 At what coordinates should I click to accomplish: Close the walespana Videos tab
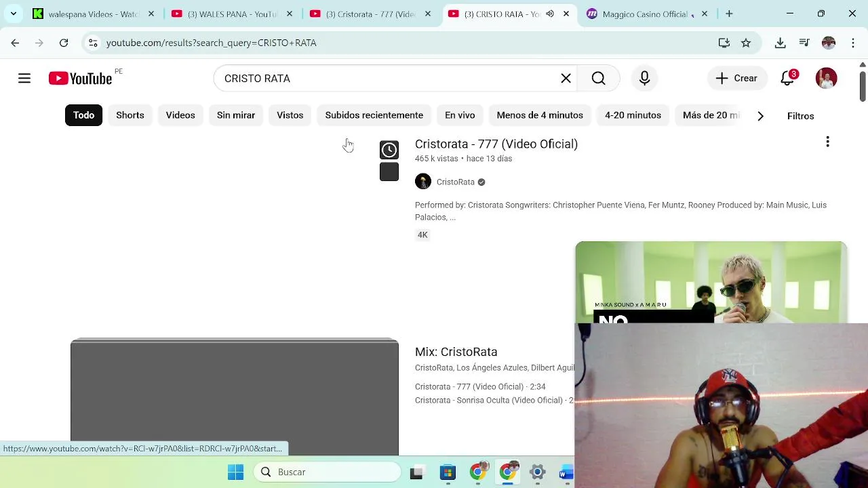(151, 14)
